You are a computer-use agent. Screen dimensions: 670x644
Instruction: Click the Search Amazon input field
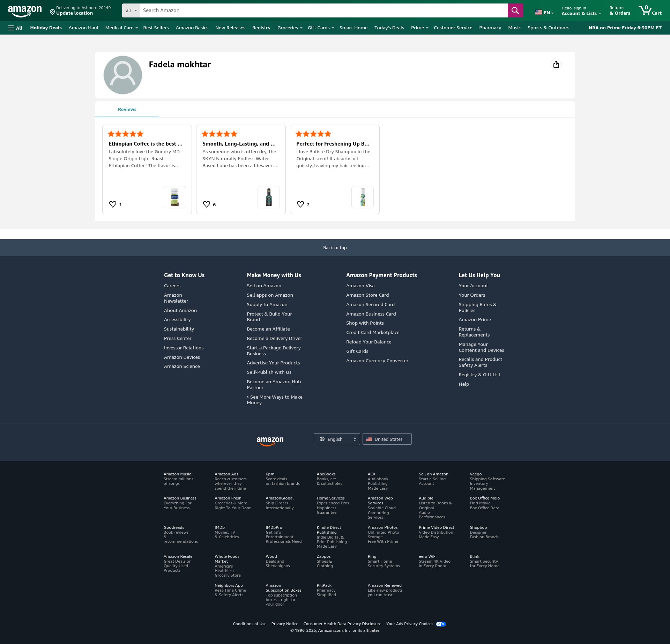pyautogui.click(x=323, y=10)
